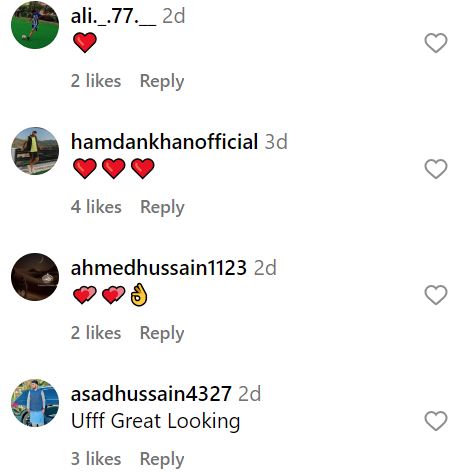Image resolution: width=467 pixels, height=473 pixels.
Task: View 3 likes on asadhussain4327's comment
Action: pyautogui.click(x=96, y=459)
